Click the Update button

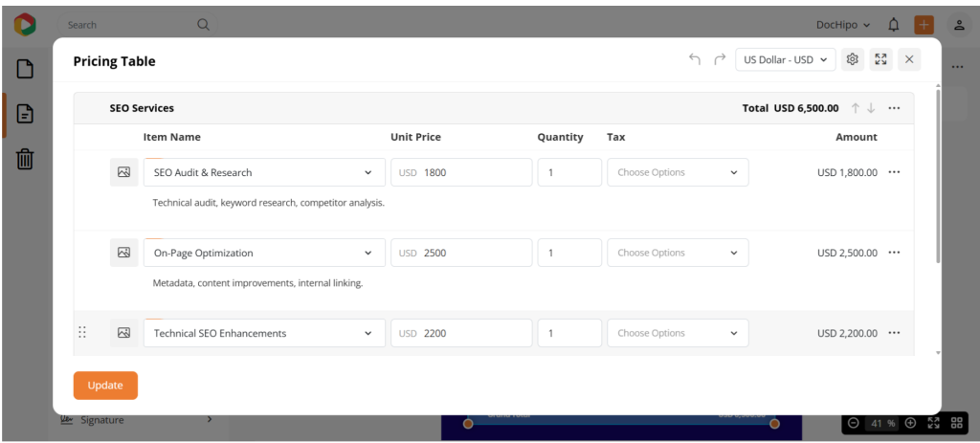105,385
